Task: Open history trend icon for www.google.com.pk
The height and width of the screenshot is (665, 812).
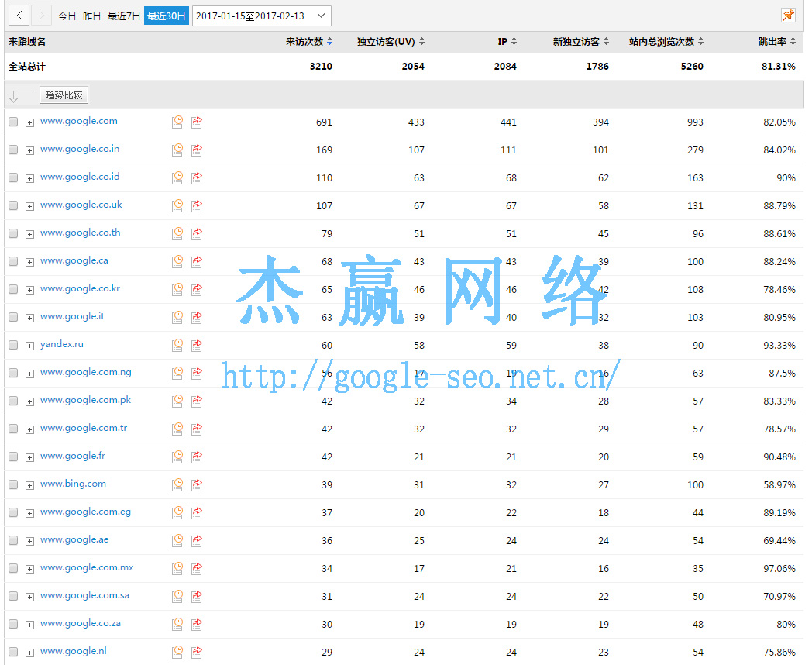Action: click(177, 401)
